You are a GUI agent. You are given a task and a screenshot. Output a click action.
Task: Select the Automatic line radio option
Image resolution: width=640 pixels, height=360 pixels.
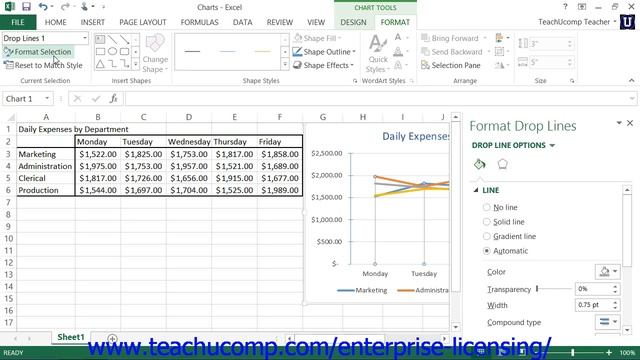point(486,251)
